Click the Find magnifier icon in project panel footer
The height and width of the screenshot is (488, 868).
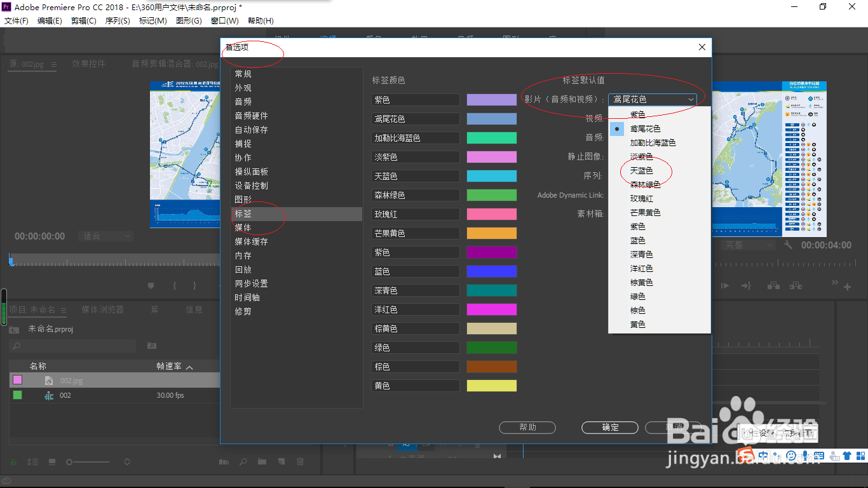[x=243, y=462]
